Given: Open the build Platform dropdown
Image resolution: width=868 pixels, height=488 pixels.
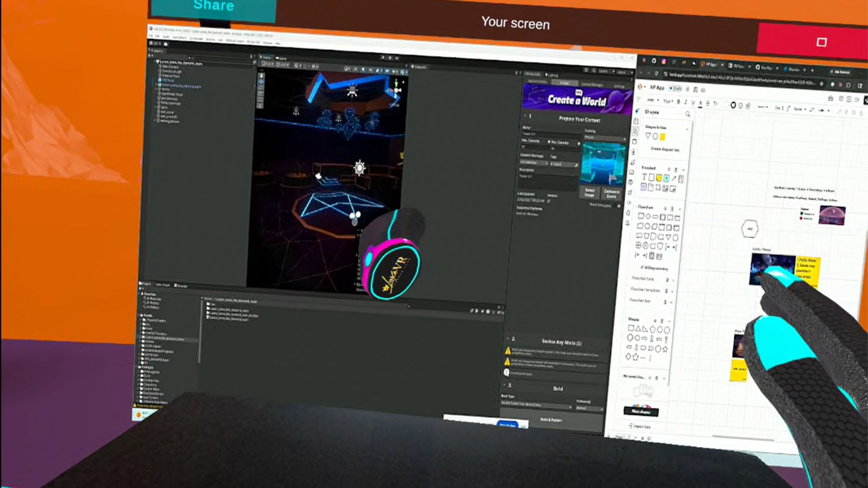Looking at the screenshot, I should pos(590,408).
